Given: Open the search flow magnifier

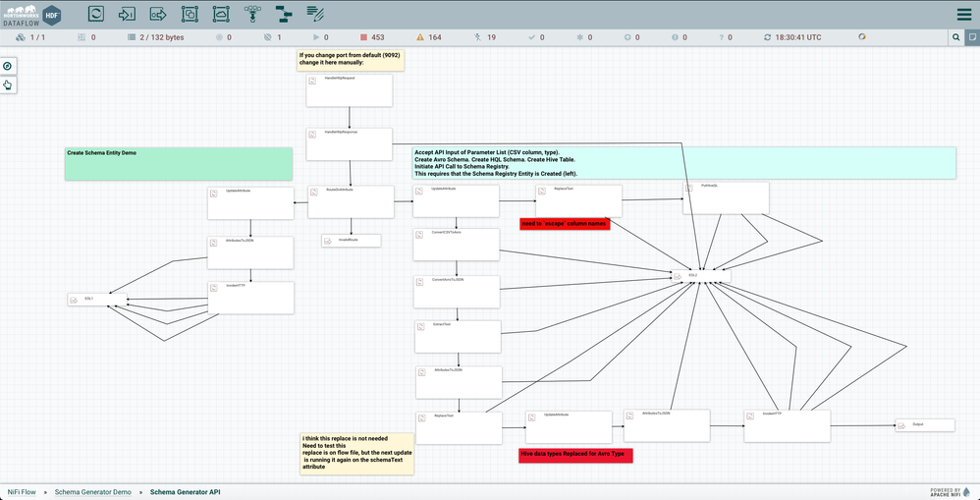Looking at the screenshot, I should coord(955,37).
